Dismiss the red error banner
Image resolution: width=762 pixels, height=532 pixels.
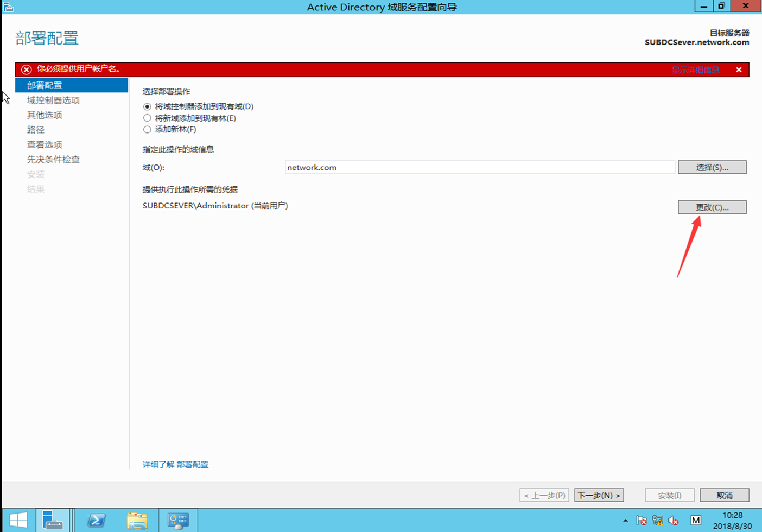click(x=739, y=69)
